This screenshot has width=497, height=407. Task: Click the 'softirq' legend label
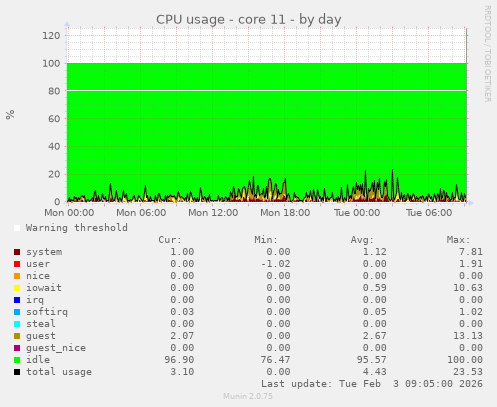(x=47, y=312)
